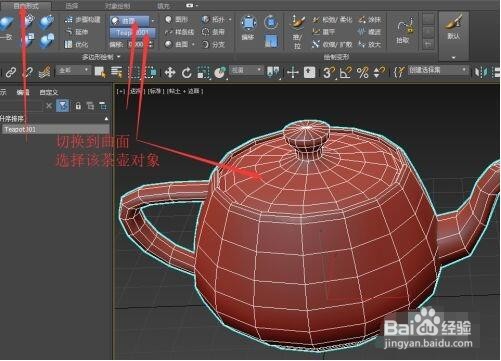Open the 曲面 draw-on surface dropdown arrow
The width and height of the screenshot is (501, 361).
point(153,21)
